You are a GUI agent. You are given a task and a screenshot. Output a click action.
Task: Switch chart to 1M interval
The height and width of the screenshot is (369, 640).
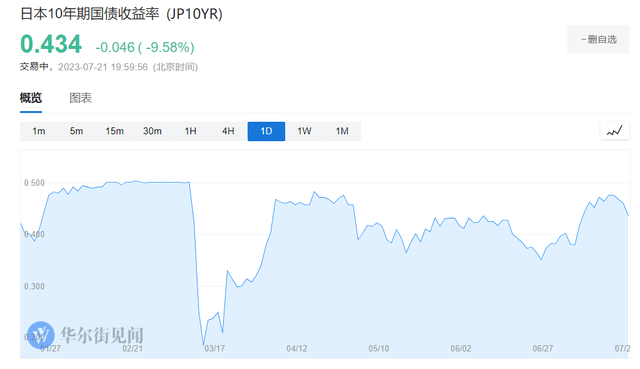[342, 131]
